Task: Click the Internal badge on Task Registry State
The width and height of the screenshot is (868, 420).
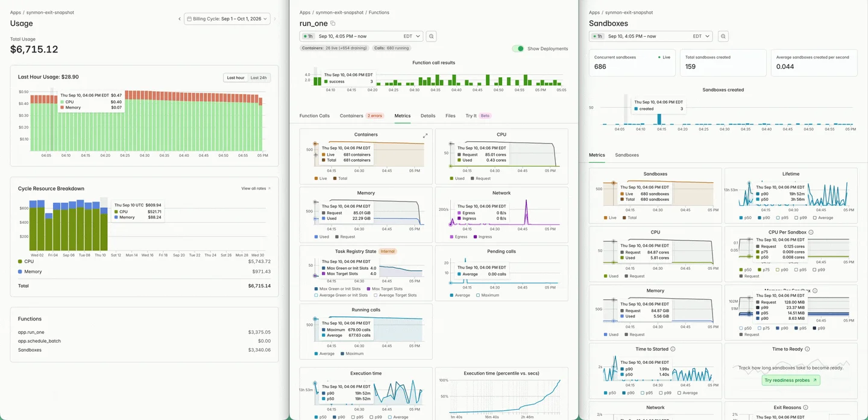Action: (387, 251)
